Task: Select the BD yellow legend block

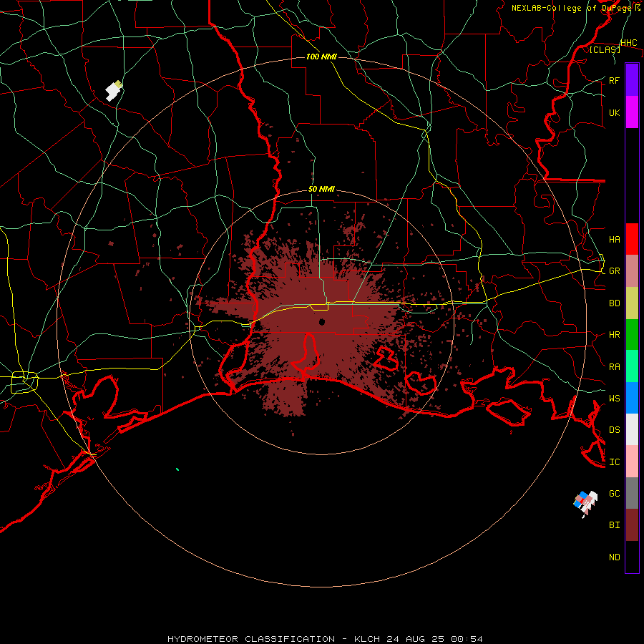Action: click(x=632, y=303)
